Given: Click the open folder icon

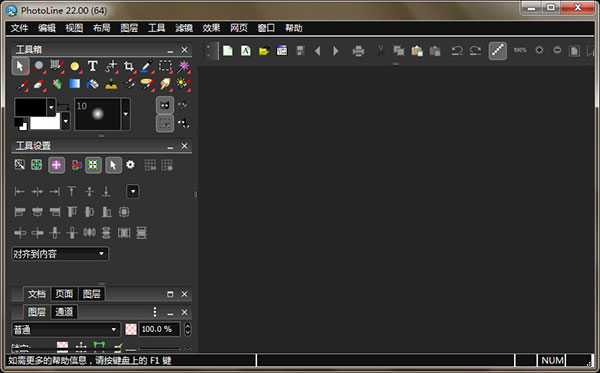Looking at the screenshot, I should [264, 50].
